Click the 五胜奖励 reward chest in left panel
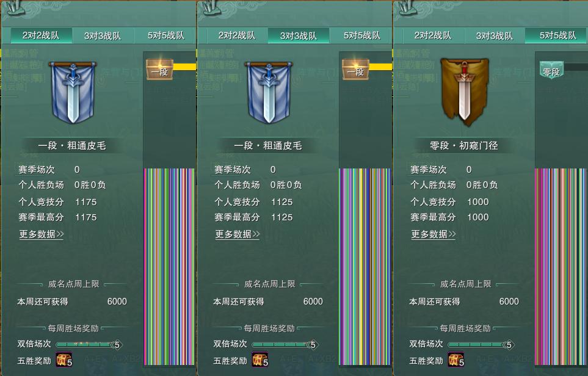588x376 pixels. (x=64, y=359)
